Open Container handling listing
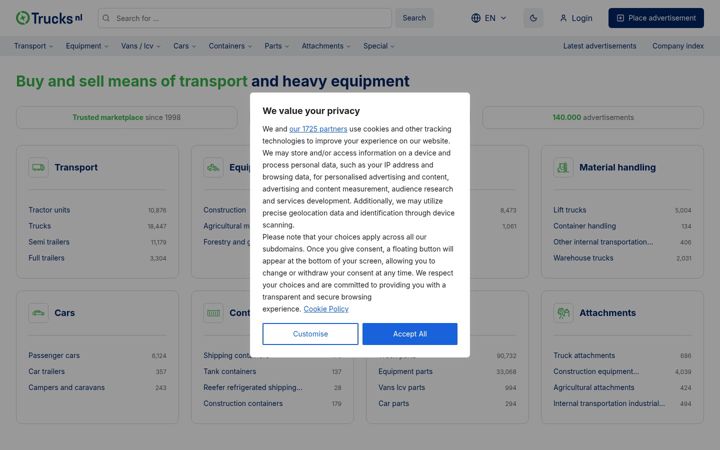720x450 pixels. (585, 226)
